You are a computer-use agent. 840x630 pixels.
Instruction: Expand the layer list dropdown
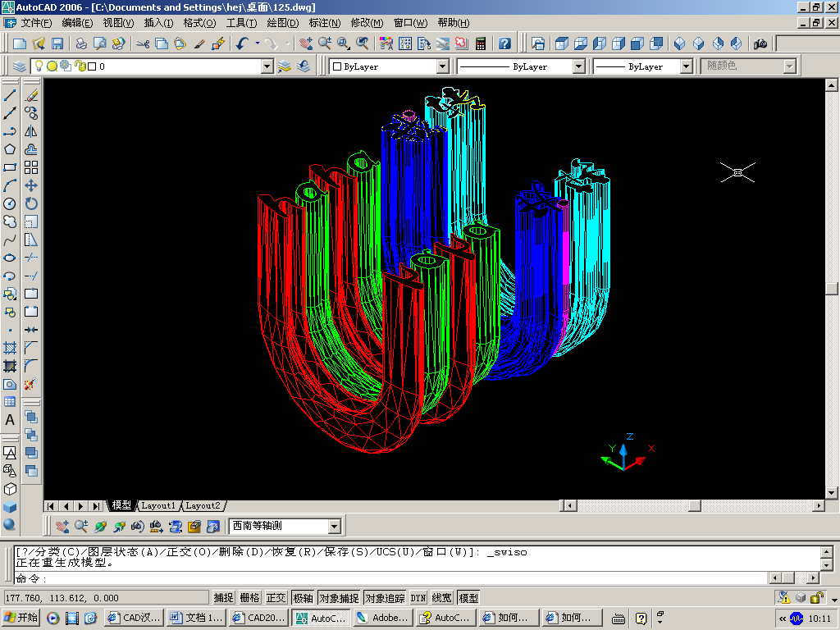tap(267, 66)
